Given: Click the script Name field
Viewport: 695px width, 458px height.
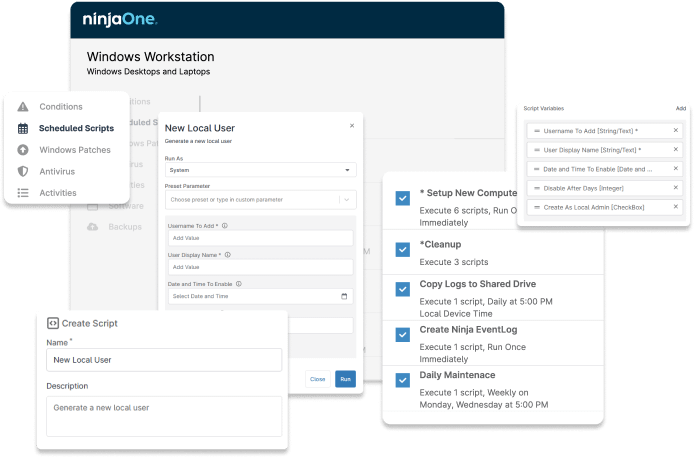Looking at the screenshot, I should pos(164,360).
